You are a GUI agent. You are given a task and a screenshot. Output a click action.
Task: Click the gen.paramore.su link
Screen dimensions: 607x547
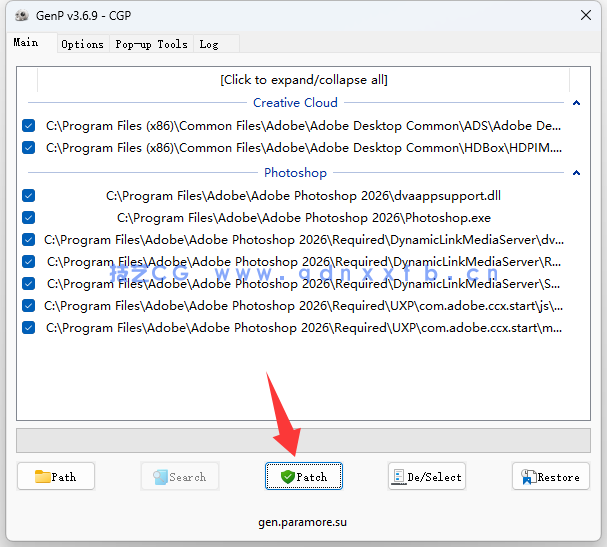click(x=303, y=521)
